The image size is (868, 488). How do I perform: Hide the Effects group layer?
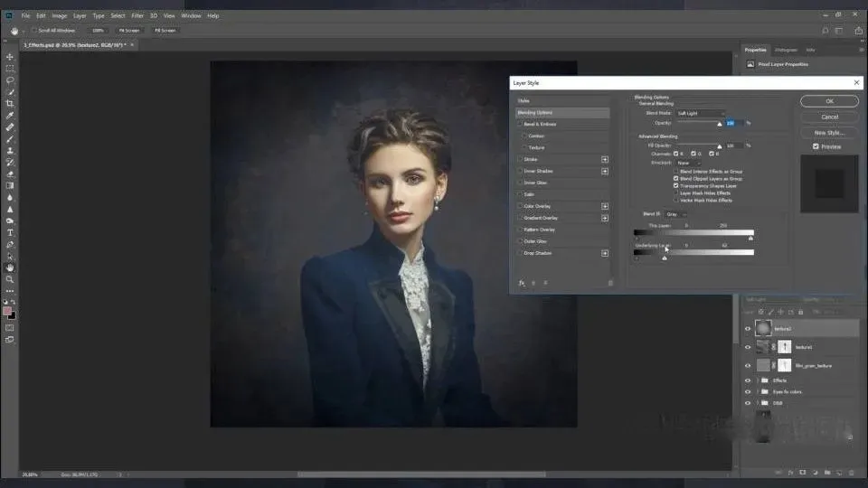[x=747, y=380]
